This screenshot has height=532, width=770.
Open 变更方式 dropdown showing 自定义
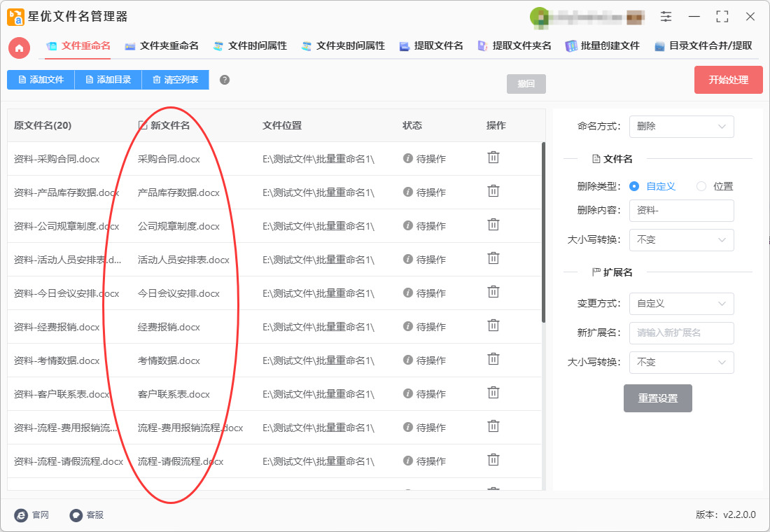pyautogui.click(x=682, y=304)
